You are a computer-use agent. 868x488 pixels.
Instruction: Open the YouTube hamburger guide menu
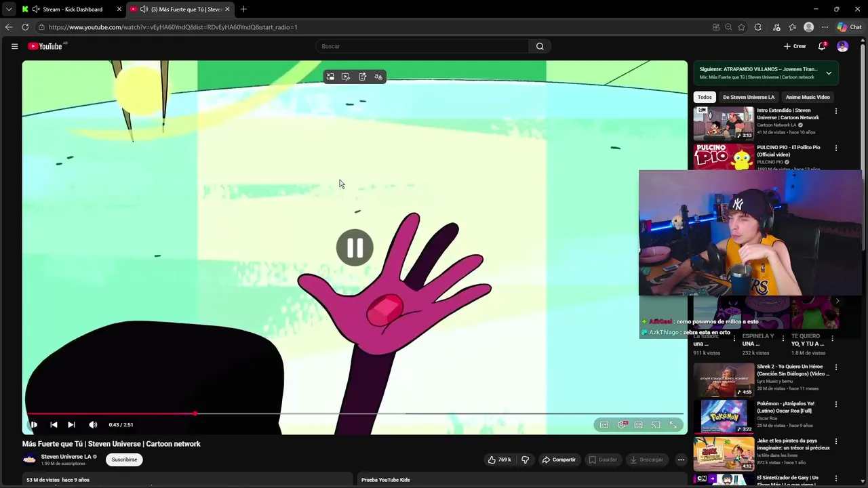[x=14, y=46]
